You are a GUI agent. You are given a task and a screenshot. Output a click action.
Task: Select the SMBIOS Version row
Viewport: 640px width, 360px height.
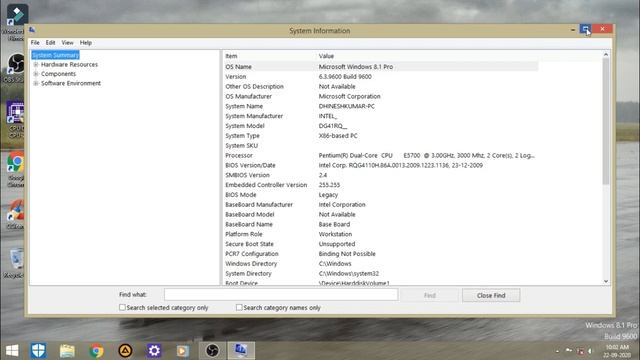[381, 175]
